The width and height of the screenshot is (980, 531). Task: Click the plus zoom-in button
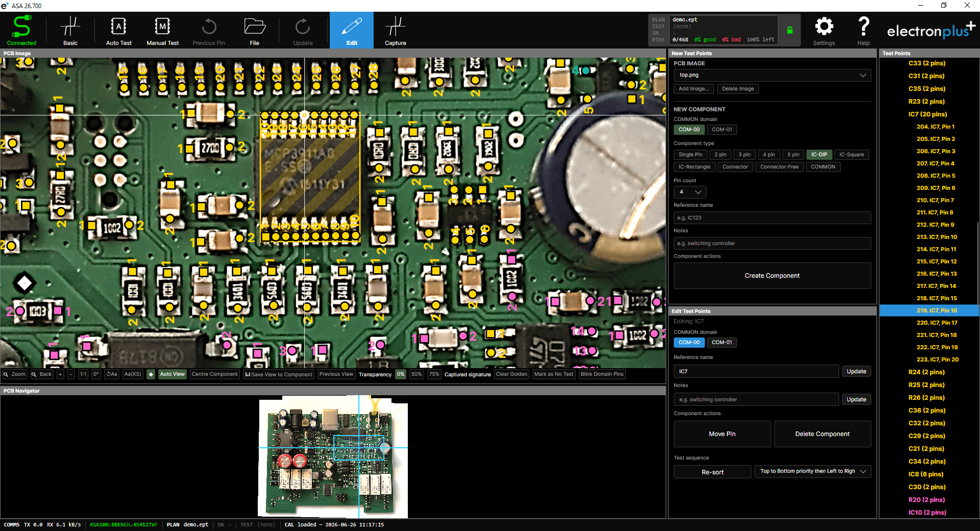click(x=60, y=374)
